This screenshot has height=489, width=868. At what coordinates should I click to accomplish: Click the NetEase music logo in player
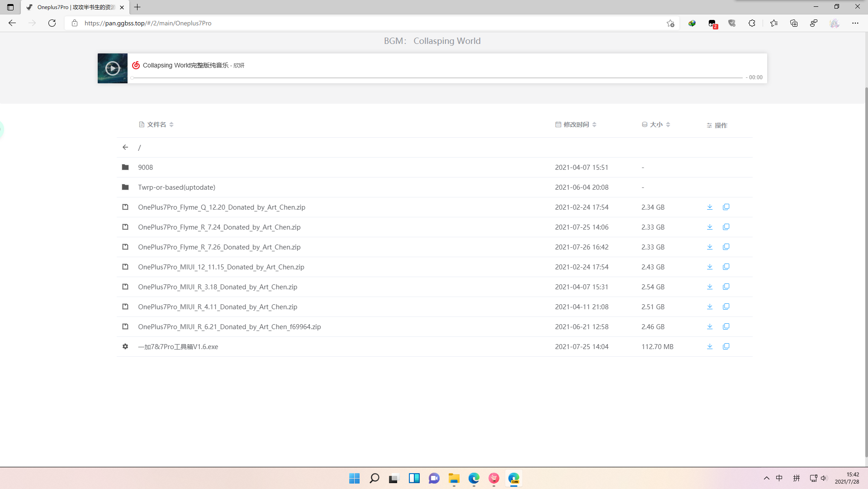coord(136,65)
